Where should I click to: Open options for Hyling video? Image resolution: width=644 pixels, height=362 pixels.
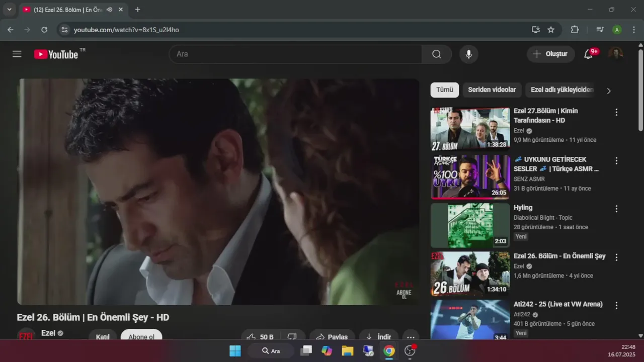point(616,209)
